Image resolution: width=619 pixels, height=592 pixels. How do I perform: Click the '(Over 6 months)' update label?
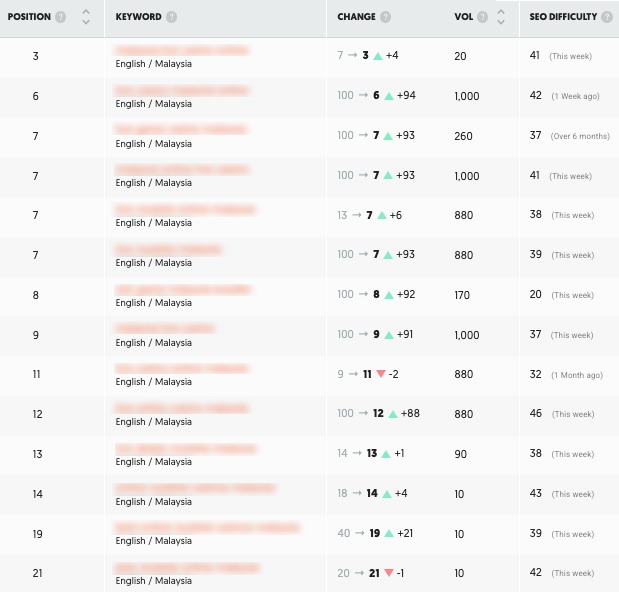(x=580, y=136)
